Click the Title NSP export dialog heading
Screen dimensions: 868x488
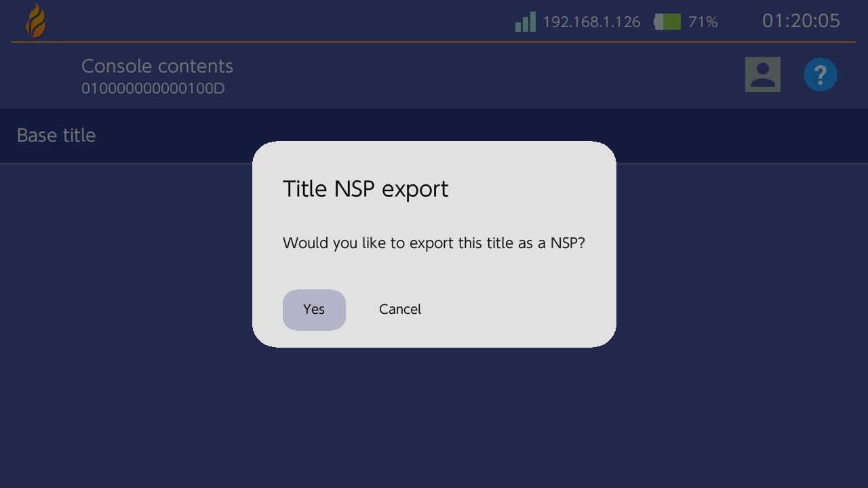[x=366, y=189]
